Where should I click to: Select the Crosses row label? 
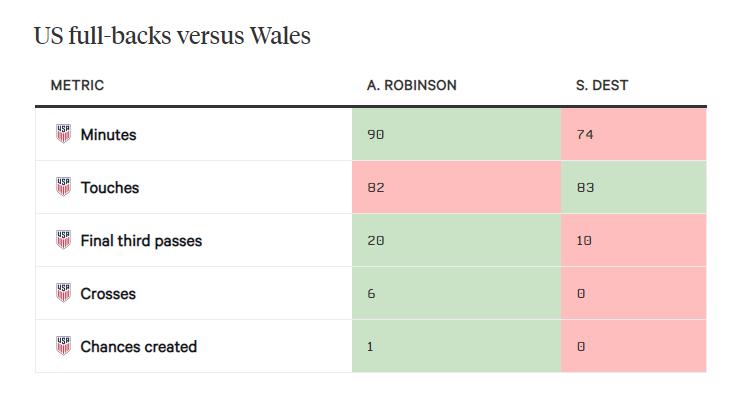[108, 294]
